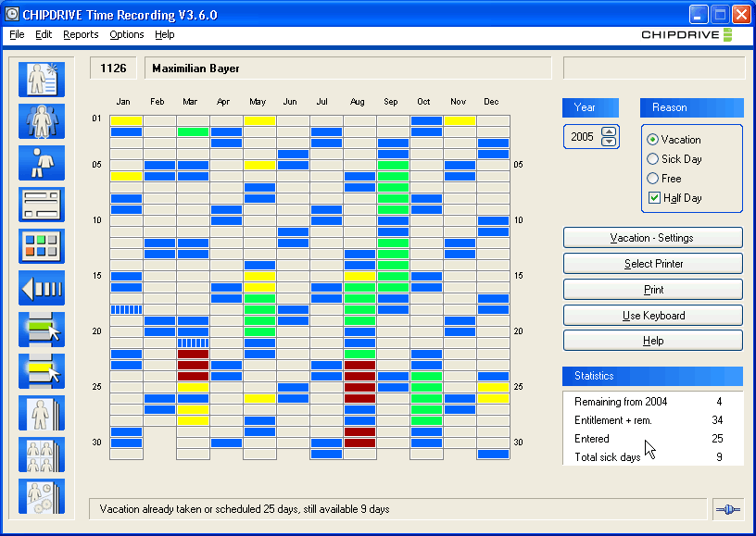Click the "Year" header label
Screen dimensions: 756x536
coord(591,107)
